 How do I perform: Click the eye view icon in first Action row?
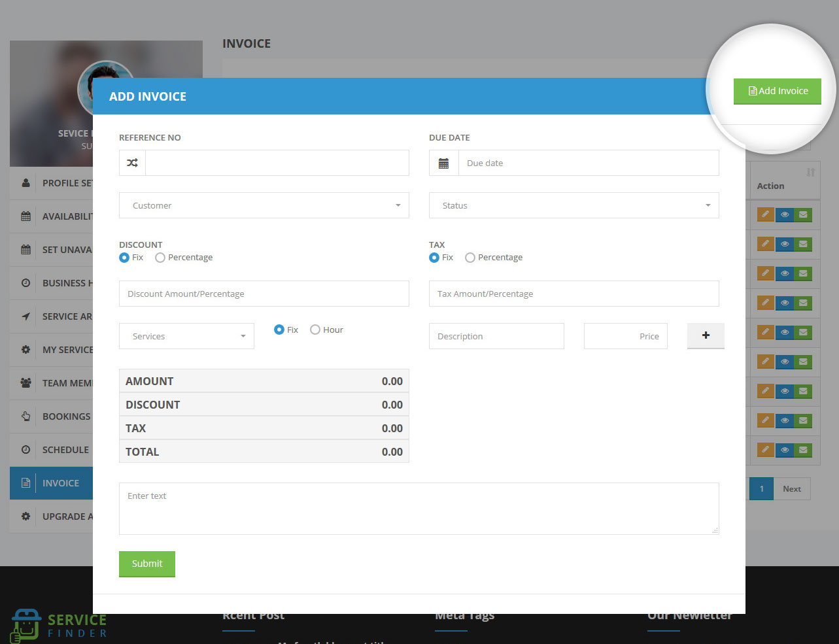[784, 214]
